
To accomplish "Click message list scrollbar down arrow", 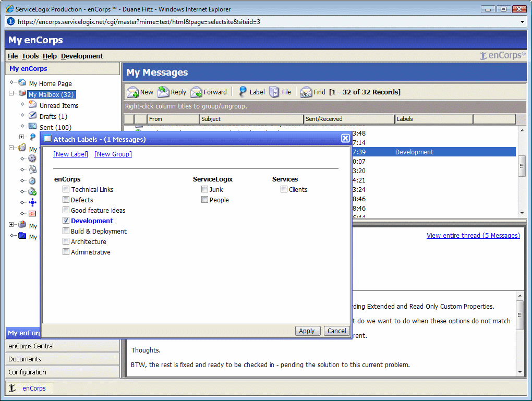I will [522, 213].
